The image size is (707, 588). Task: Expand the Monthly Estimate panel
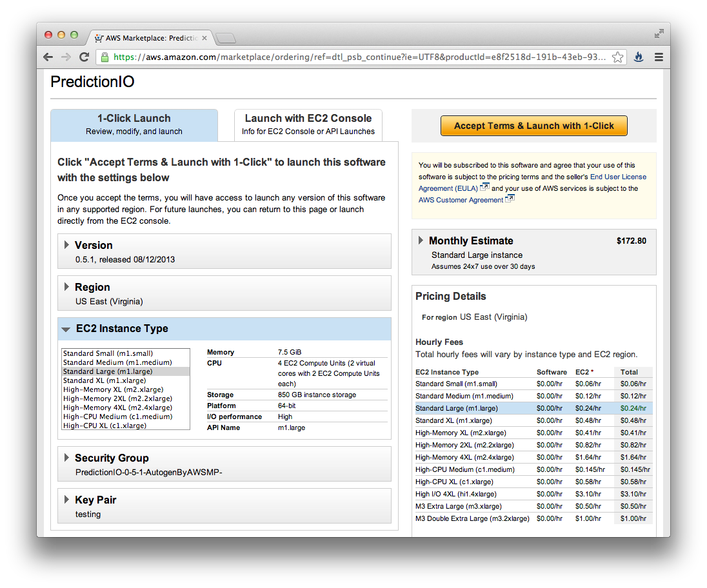(x=421, y=240)
